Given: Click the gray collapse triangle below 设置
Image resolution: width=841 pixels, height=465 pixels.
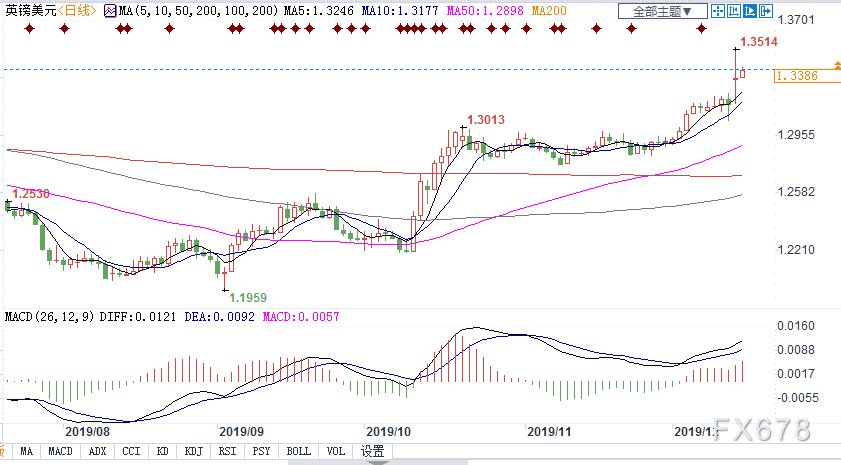Looking at the screenshot, I should (377, 462).
